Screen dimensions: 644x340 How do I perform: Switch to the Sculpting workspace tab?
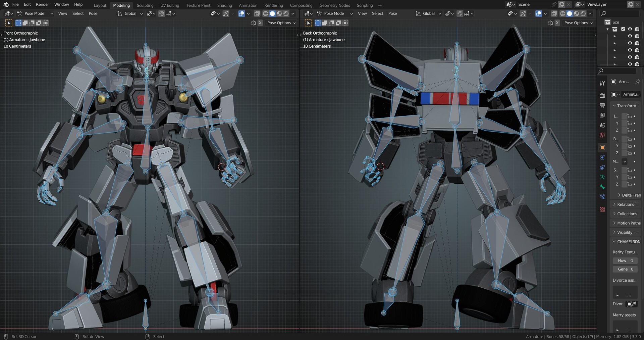point(145,5)
